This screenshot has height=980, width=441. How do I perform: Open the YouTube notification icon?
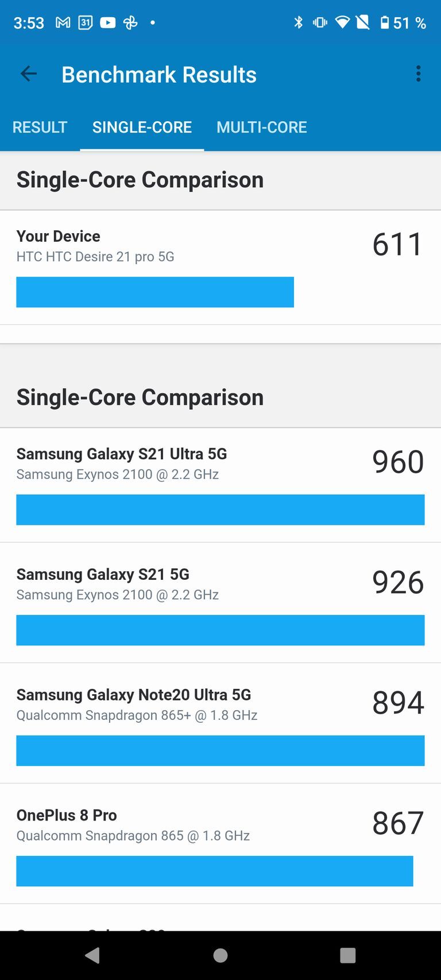[109, 22]
